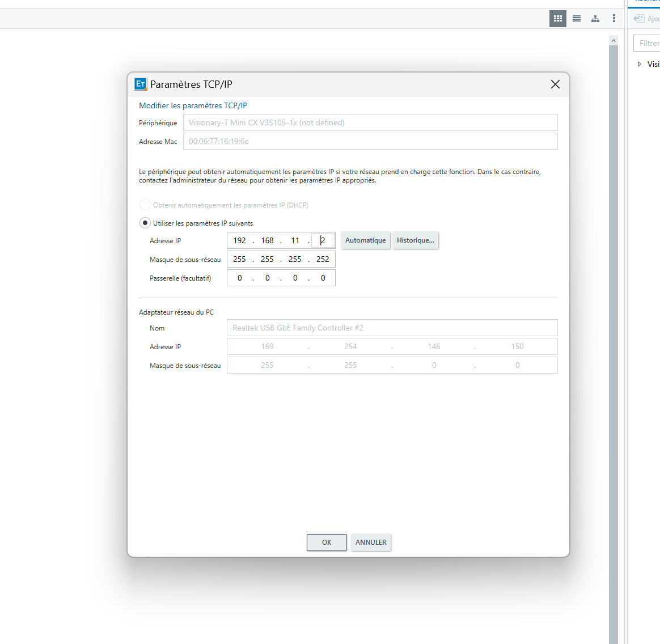Click gateway first octet field
This screenshot has height=644, width=660.
pyautogui.click(x=239, y=278)
